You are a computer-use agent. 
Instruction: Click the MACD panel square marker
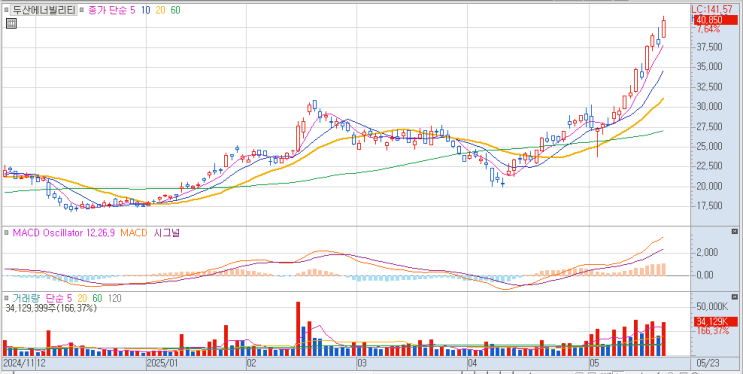pos(6,233)
